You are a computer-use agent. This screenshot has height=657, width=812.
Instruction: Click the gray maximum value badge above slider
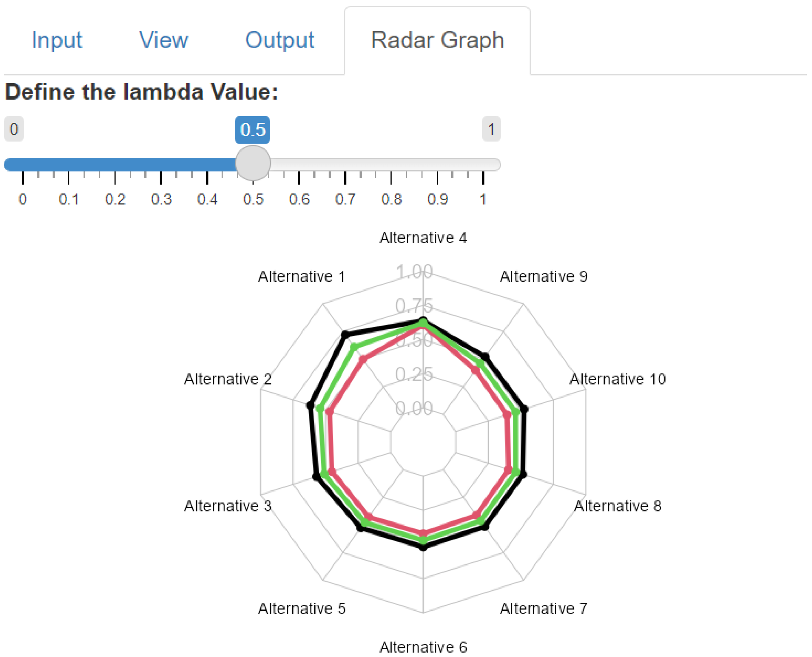click(491, 129)
